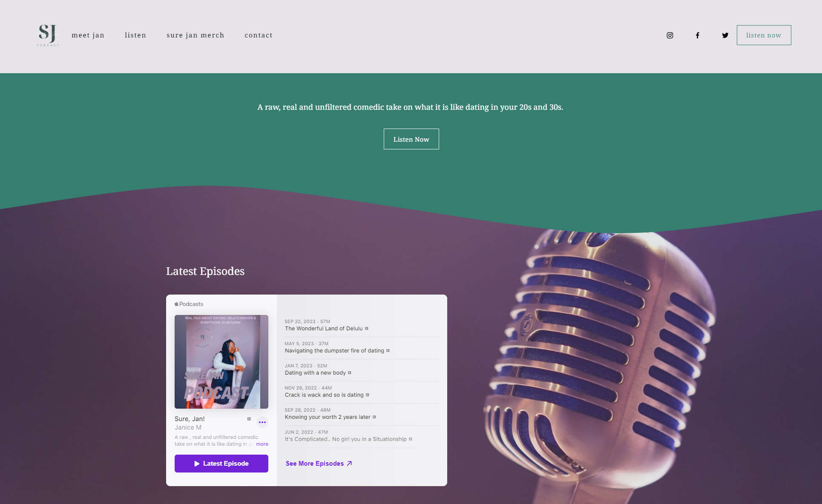822x504 pixels.
Task: Open the Instagram icon in header
Action: point(670,35)
